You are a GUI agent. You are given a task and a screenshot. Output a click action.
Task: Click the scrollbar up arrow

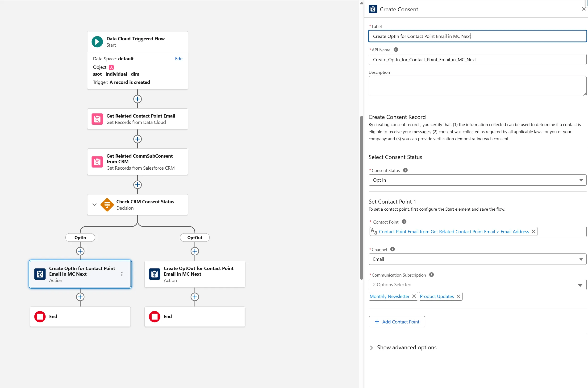pyautogui.click(x=362, y=3)
